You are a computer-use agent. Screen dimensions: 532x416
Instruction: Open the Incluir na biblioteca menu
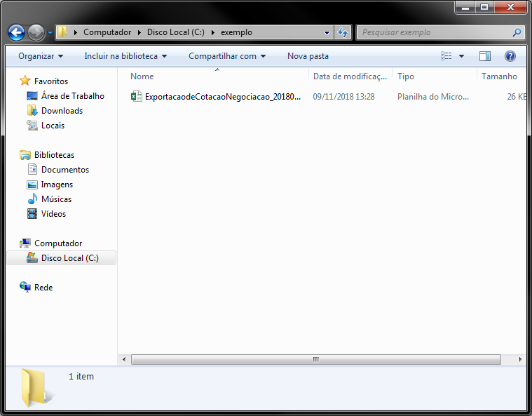[x=125, y=56]
